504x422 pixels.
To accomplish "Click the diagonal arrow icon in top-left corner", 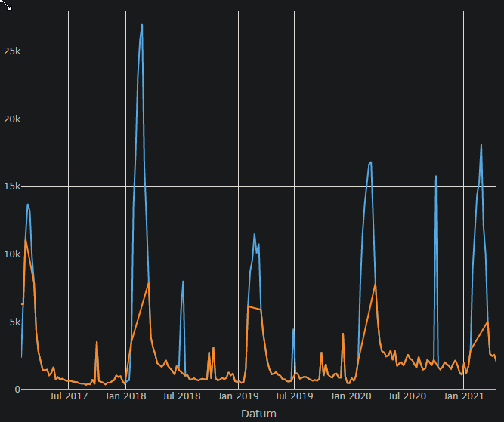I will [x=7, y=5].
